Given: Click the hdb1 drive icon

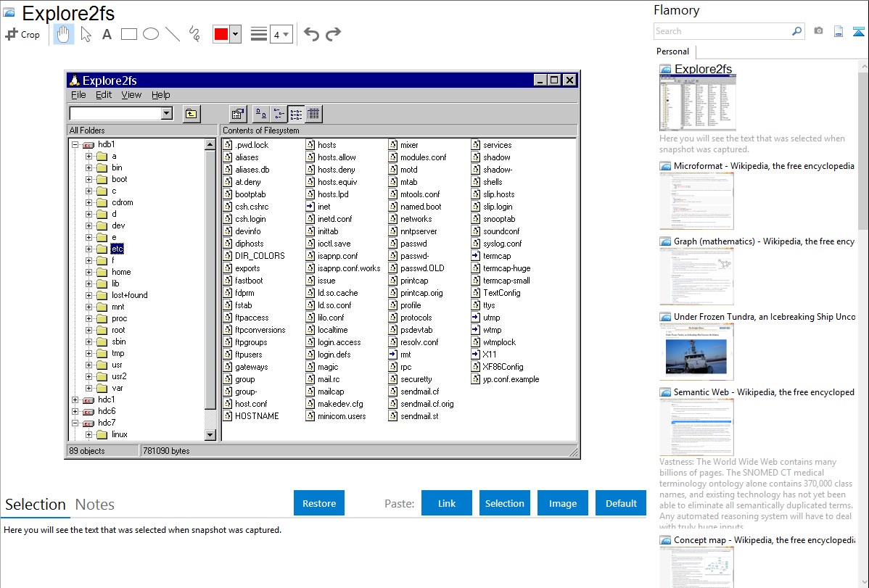Looking at the screenshot, I should tap(88, 145).
